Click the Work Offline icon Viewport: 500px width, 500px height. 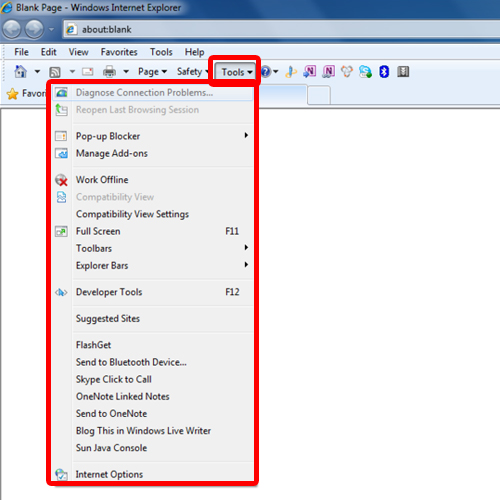[61, 180]
